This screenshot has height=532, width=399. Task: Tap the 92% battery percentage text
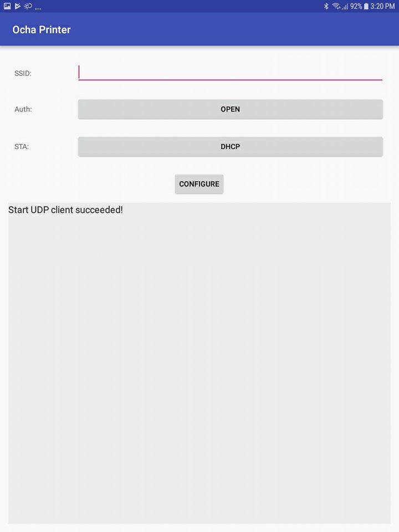356,6
